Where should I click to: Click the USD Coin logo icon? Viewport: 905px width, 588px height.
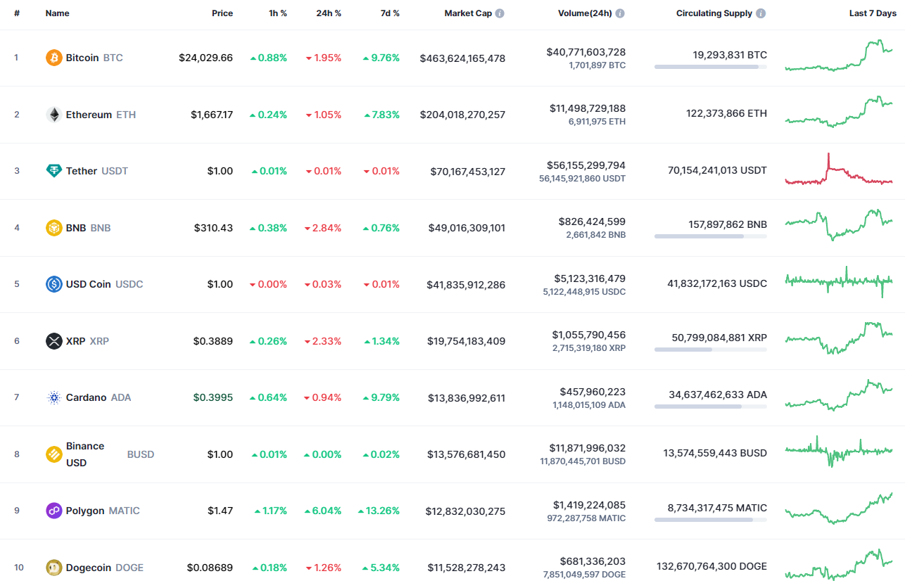click(53, 284)
